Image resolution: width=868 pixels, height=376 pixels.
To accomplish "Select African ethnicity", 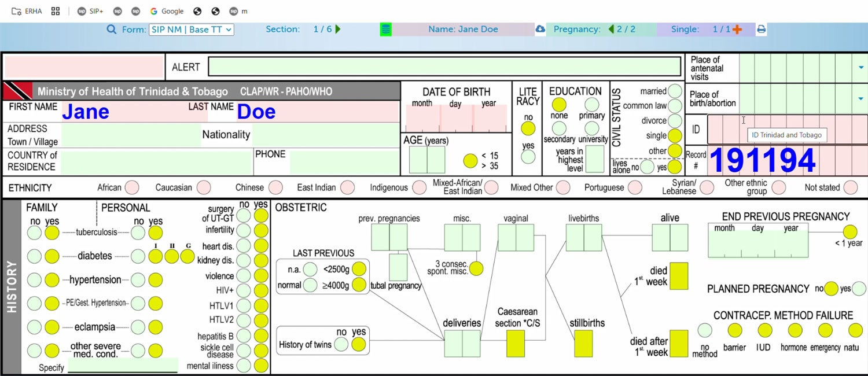I will 133,187.
